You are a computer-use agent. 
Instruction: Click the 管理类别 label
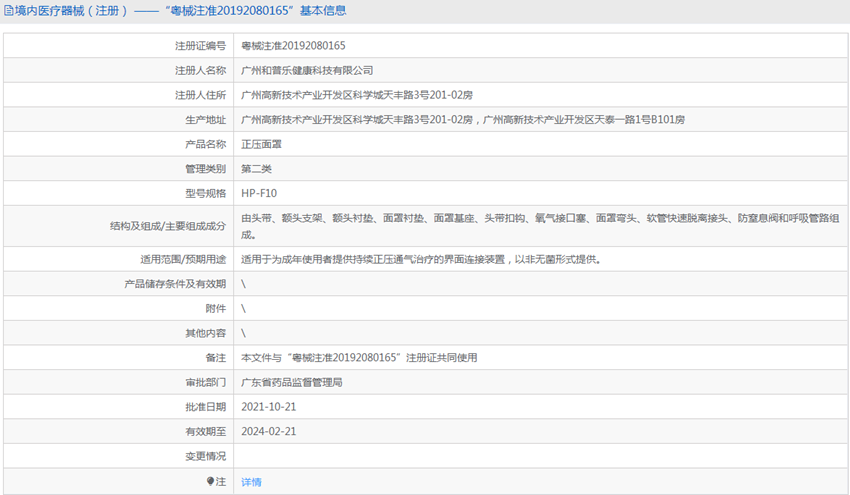(x=205, y=169)
